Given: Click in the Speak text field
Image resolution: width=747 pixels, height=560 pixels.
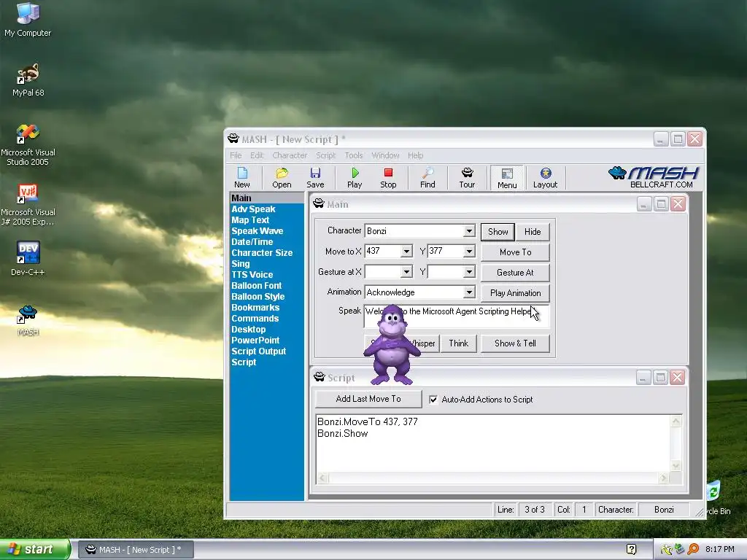Looking at the screenshot, I should (x=457, y=316).
